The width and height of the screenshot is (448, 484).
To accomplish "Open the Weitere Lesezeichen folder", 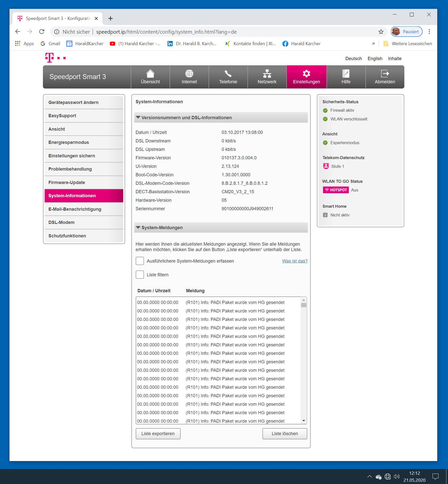I will pyautogui.click(x=408, y=44).
